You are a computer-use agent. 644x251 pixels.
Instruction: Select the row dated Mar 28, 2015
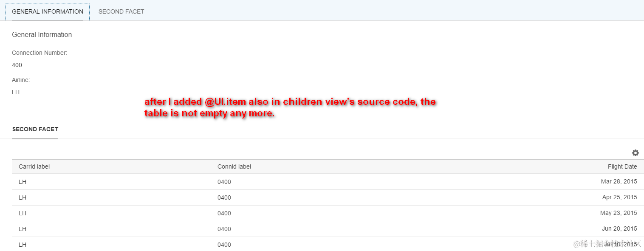tap(328, 182)
